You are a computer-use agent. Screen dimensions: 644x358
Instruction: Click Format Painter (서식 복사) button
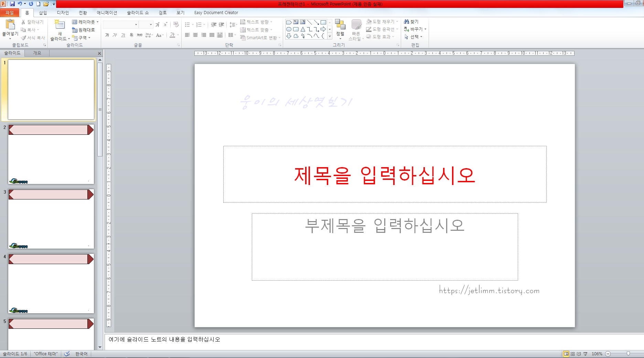(x=33, y=37)
